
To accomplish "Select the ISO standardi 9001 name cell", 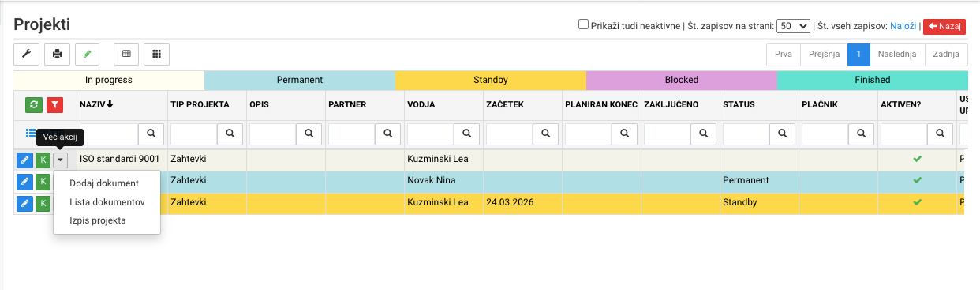I will pyautogui.click(x=122, y=160).
